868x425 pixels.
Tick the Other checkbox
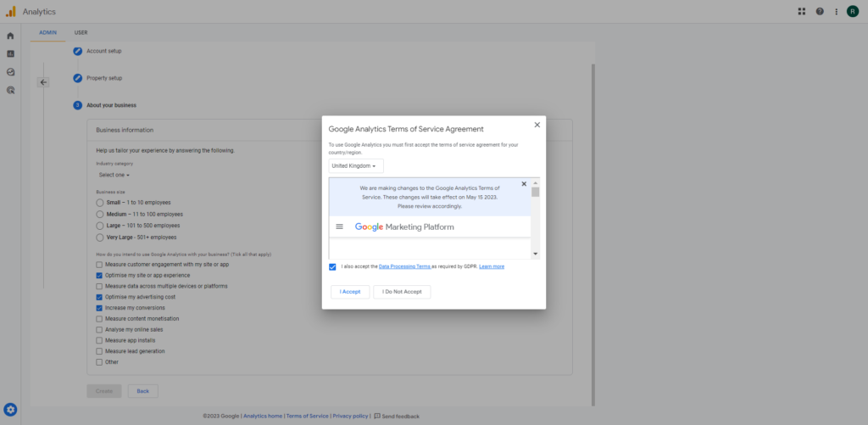pyautogui.click(x=99, y=362)
